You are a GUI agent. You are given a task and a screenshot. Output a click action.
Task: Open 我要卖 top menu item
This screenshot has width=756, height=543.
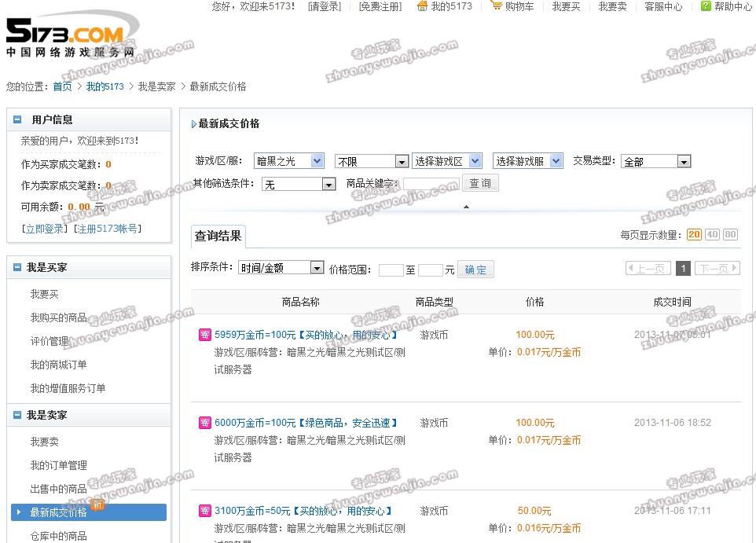pyautogui.click(x=612, y=6)
